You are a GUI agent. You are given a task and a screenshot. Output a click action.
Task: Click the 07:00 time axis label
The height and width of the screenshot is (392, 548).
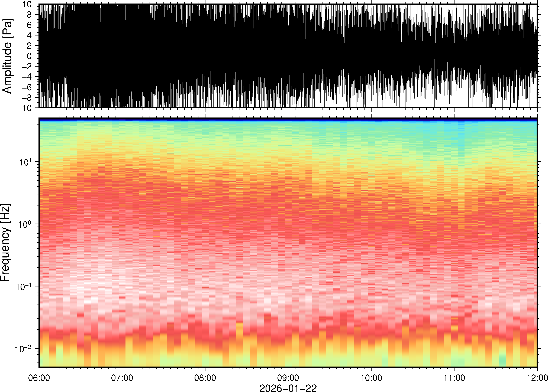click(x=122, y=378)
